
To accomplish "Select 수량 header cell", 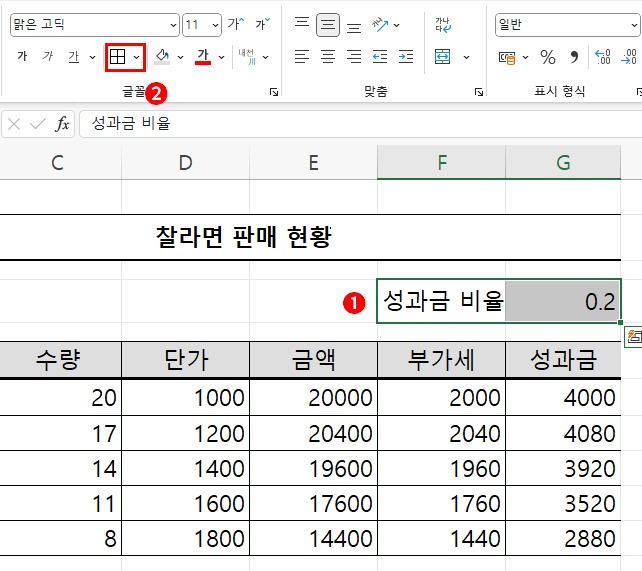I will (60, 360).
